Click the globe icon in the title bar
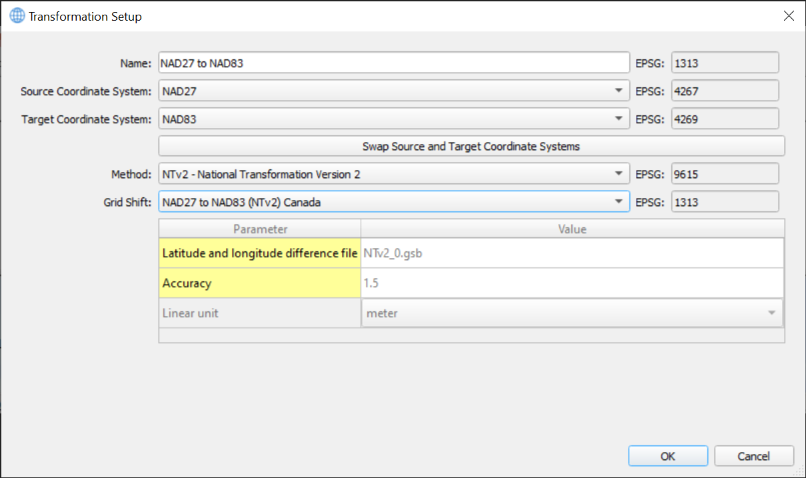Viewport: 806px width, 478px height. click(17, 16)
